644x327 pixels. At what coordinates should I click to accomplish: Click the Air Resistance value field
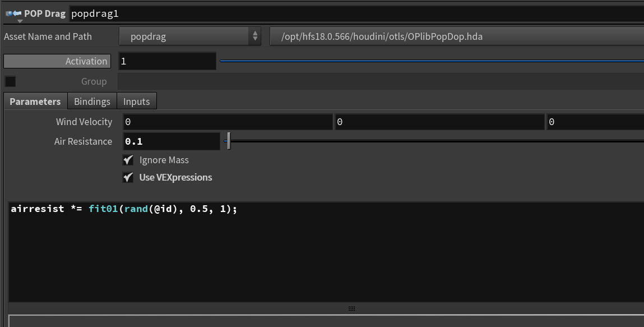pos(172,141)
